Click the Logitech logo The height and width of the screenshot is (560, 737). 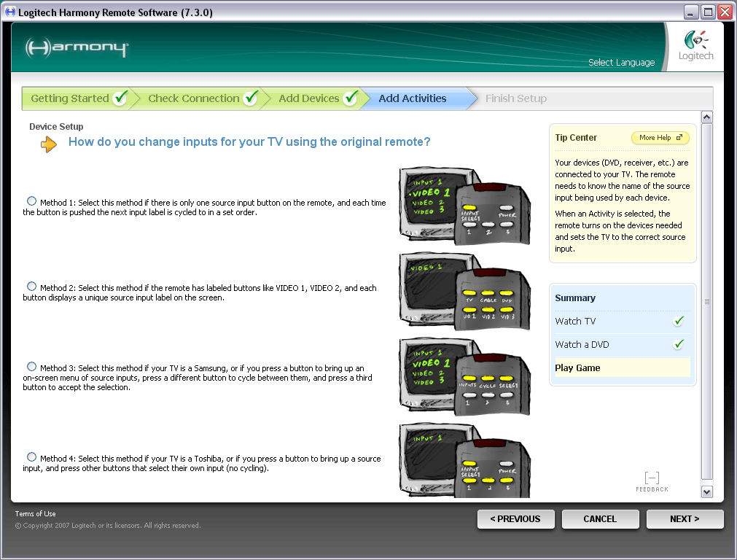pos(696,46)
